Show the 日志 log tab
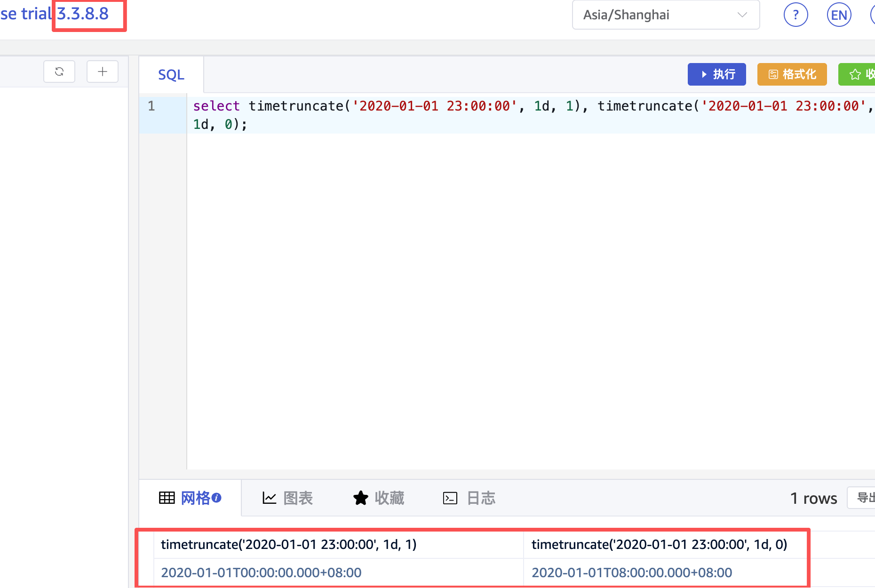Image resolution: width=875 pixels, height=588 pixels. pyautogui.click(x=469, y=498)
